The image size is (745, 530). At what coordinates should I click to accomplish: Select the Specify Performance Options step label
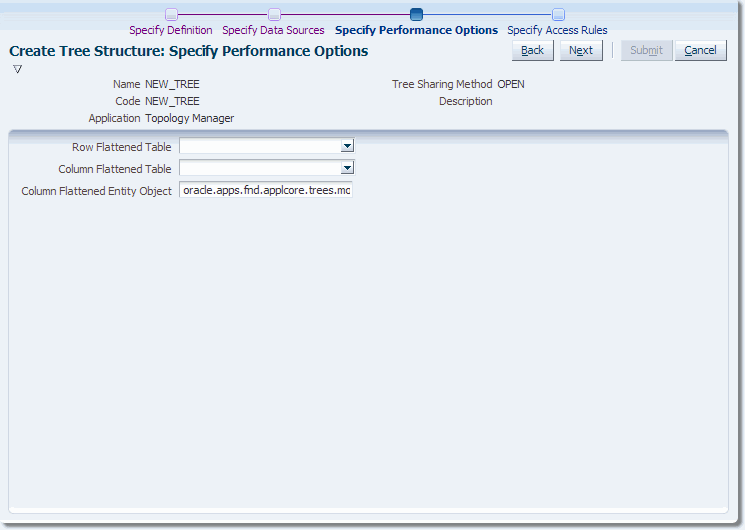point(416,30)
